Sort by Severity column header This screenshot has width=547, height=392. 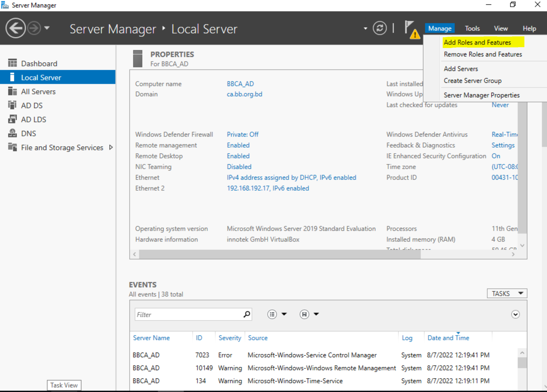230,338
